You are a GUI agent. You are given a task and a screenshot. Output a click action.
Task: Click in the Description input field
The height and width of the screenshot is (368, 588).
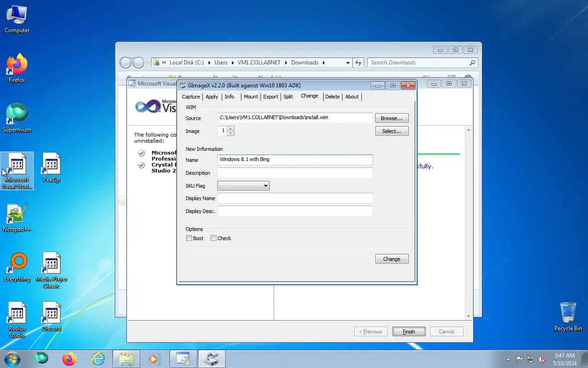point(295,172)
